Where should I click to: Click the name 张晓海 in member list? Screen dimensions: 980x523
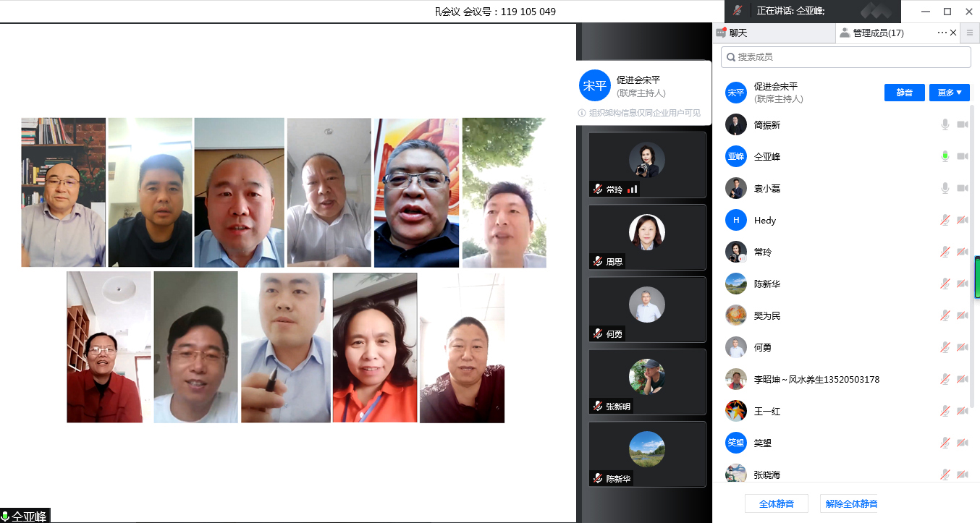click(x=767, y=475)
